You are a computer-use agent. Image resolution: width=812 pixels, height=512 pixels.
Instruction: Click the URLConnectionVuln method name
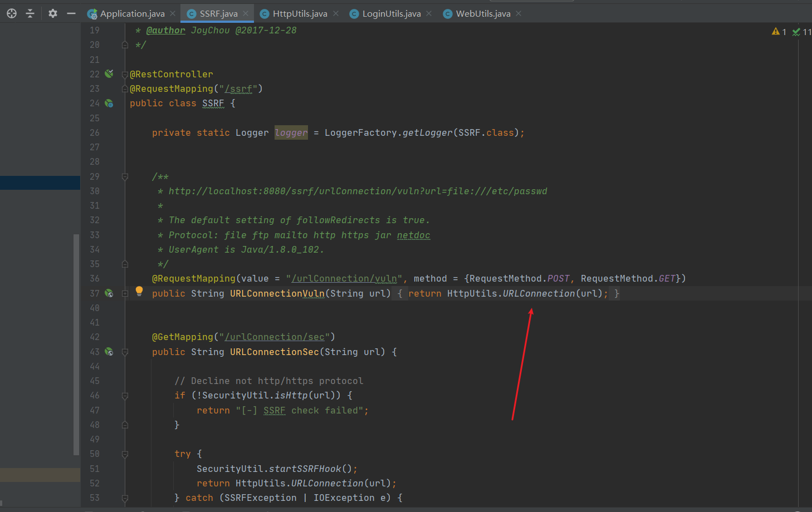(277, 293)
